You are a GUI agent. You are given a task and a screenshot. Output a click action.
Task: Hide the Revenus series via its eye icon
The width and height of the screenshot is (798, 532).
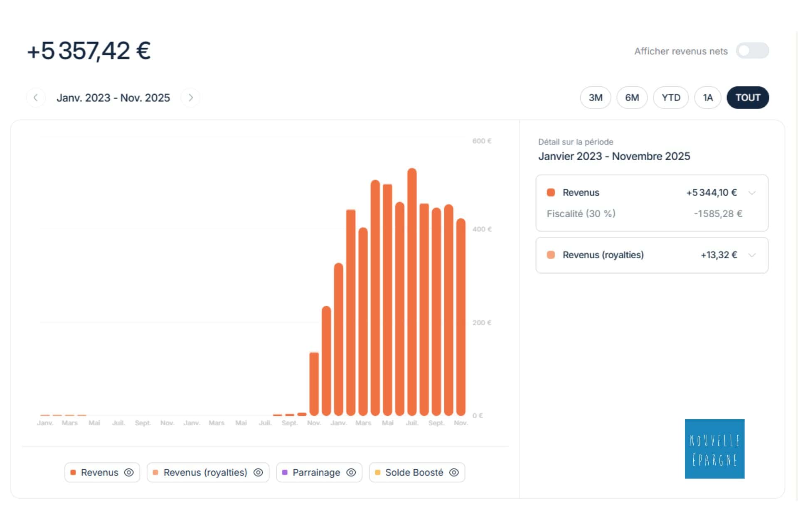[x=129, y=472]
